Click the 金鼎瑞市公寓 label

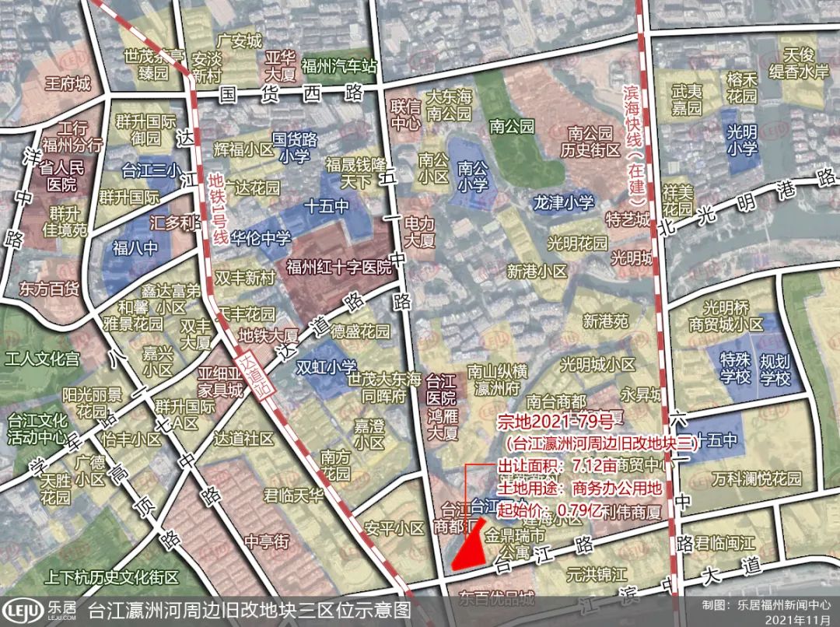coord(515,543)
